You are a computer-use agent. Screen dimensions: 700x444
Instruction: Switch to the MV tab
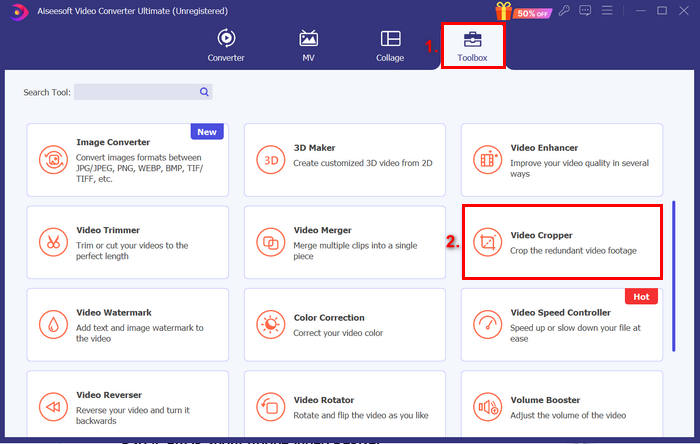coord(308,46)
